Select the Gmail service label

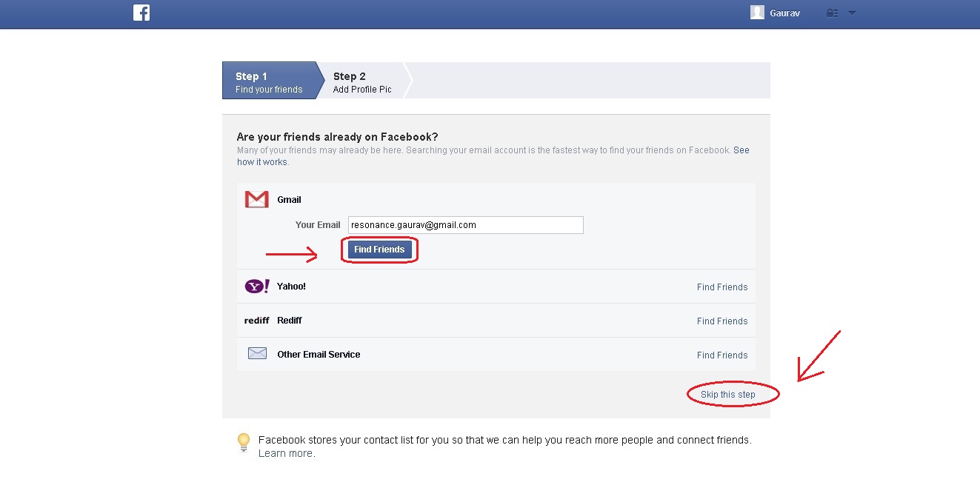289,200
